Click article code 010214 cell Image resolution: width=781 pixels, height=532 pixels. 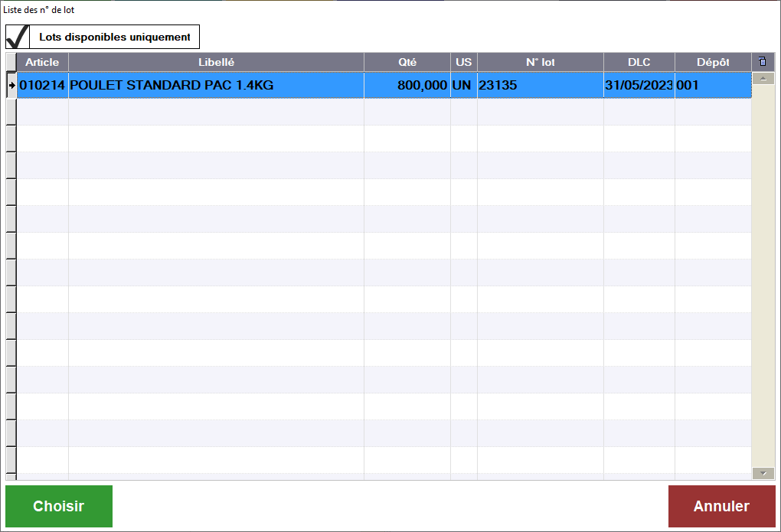click(42, 86)
